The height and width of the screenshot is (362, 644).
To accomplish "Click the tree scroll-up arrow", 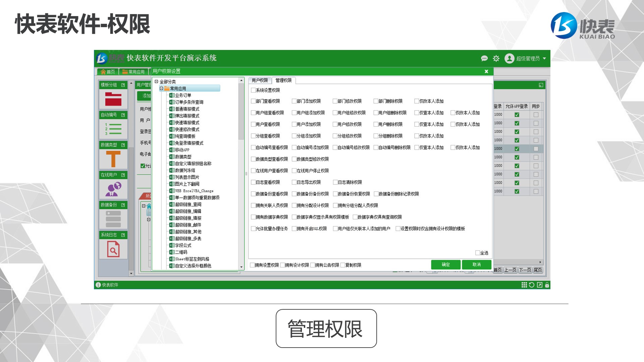I will point(241,80).
